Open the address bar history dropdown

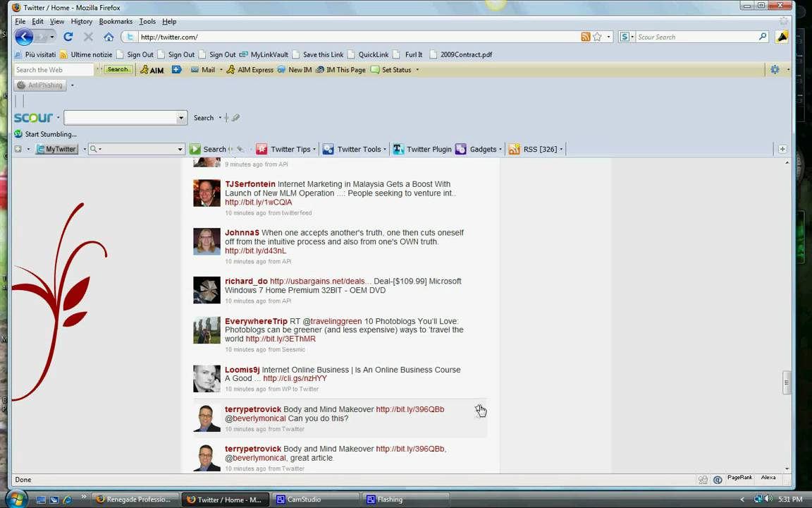(609, 37)
